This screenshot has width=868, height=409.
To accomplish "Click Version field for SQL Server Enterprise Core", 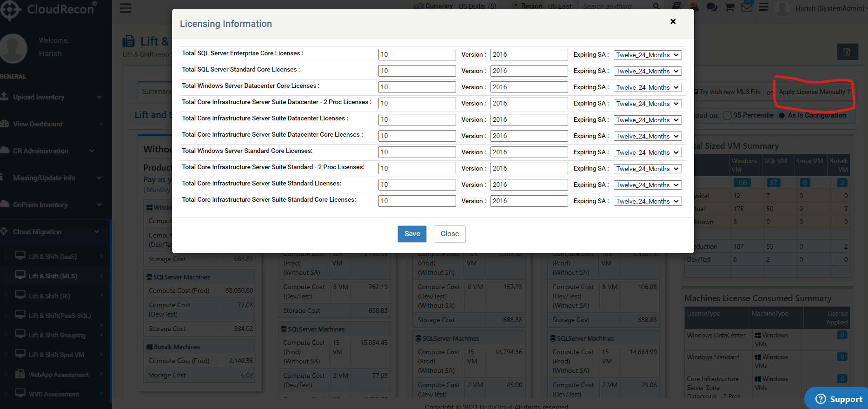I will coord(529,54).
